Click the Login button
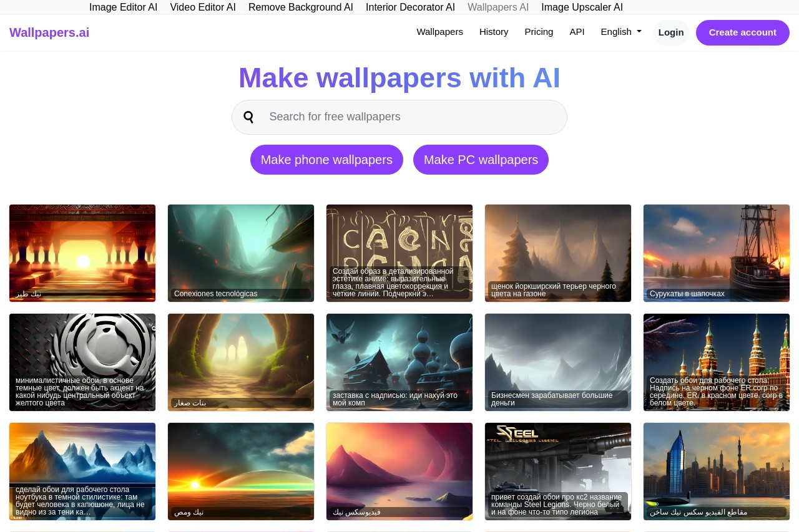The width and height of the screenshot is (799, 532). pos(671,32)
